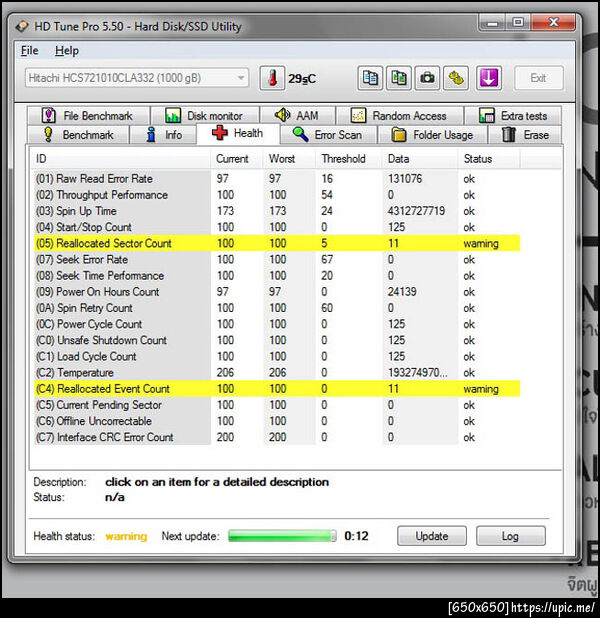Image resolution: width=600 pixels, height=618 pixels.
Task: Click the HD Tune Pro title bar icon
Action: (x=22, y=26)
